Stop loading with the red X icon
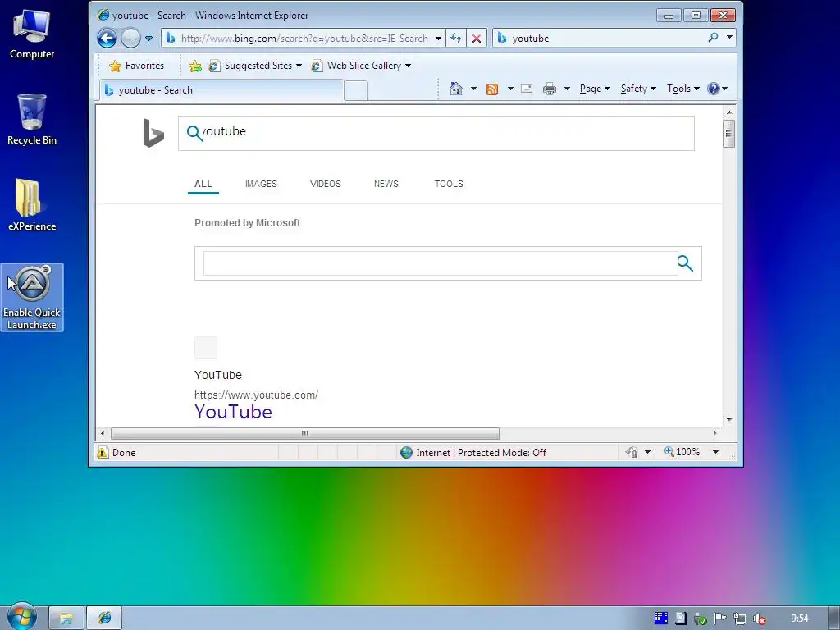This screenshot has height=630, width=840. (x=477, y=39)
